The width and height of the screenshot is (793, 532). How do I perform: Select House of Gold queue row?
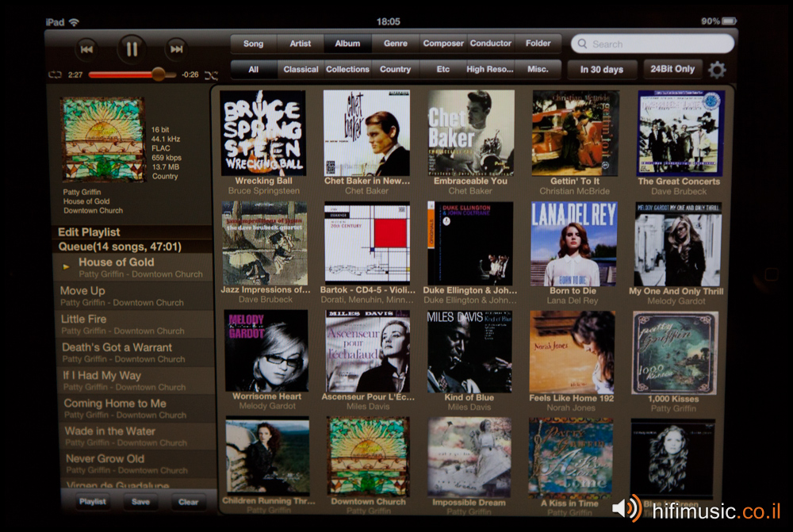tap(132, 267)
